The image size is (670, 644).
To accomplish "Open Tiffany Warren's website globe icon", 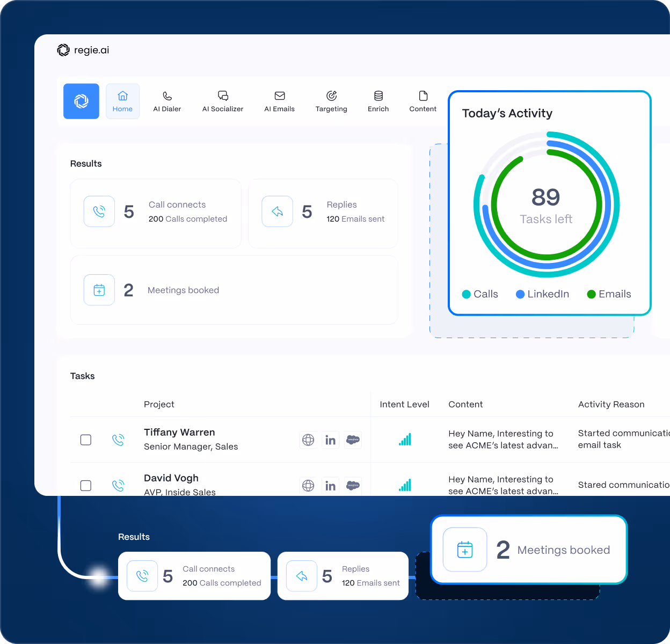I will click(x=308, y=440).
